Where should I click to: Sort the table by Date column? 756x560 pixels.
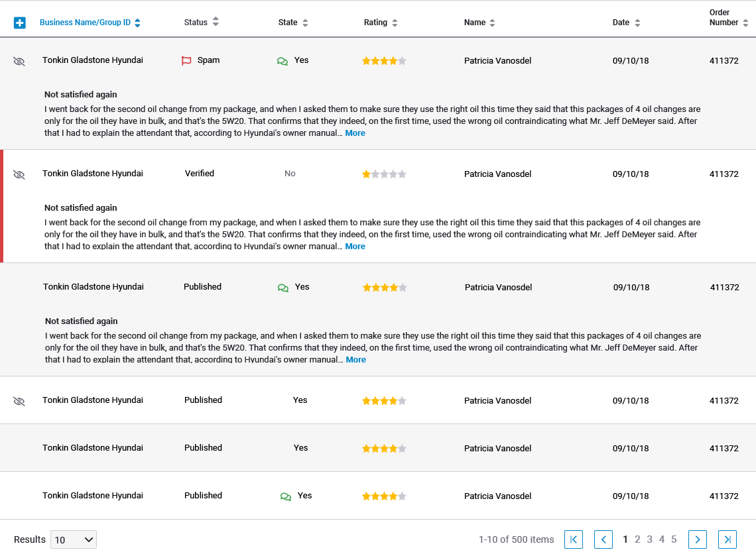[626, 23]
